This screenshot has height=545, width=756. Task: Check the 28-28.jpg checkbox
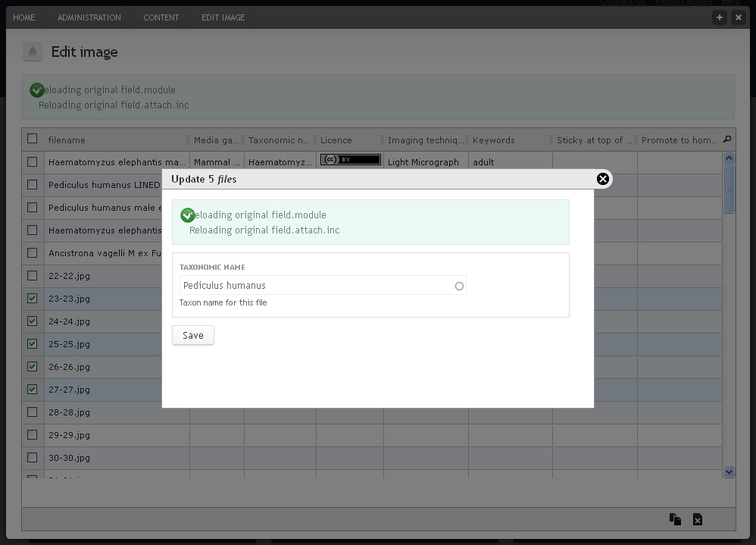[x=33, y=412]
